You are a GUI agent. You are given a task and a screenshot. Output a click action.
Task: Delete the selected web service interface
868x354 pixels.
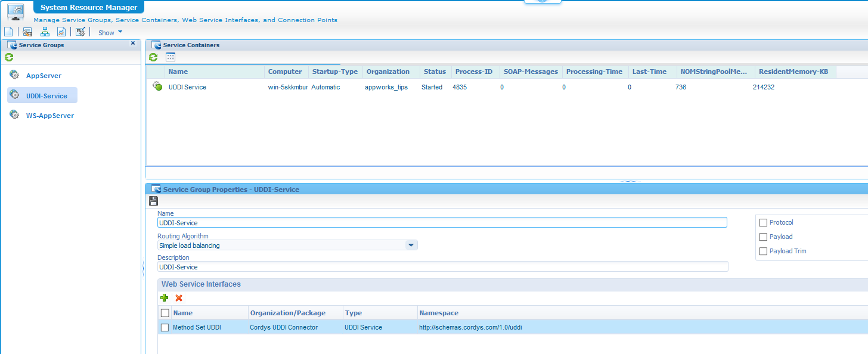179,298
